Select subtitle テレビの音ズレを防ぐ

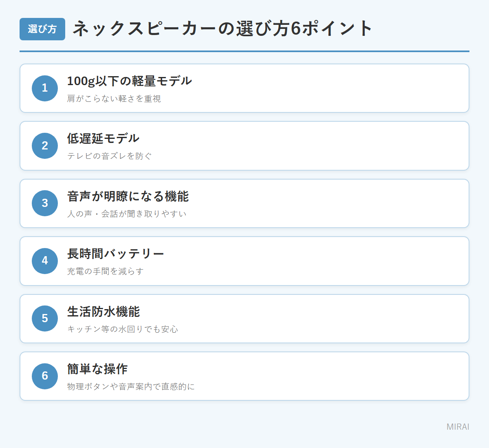pos(110,156)
